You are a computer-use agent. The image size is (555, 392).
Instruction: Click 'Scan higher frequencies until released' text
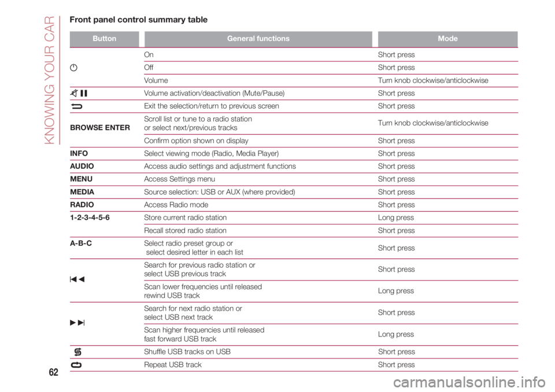pyautogui.click(x=204, y=330)
